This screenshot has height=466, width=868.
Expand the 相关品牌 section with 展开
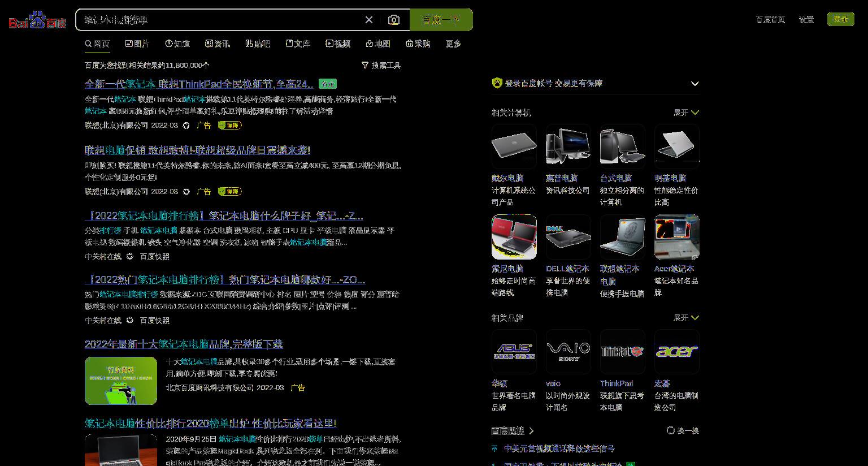686,318
